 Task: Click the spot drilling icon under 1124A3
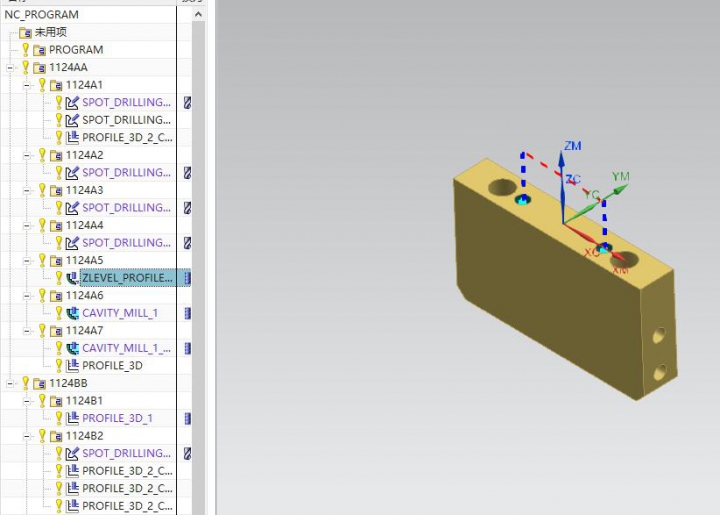coord(72,208)
